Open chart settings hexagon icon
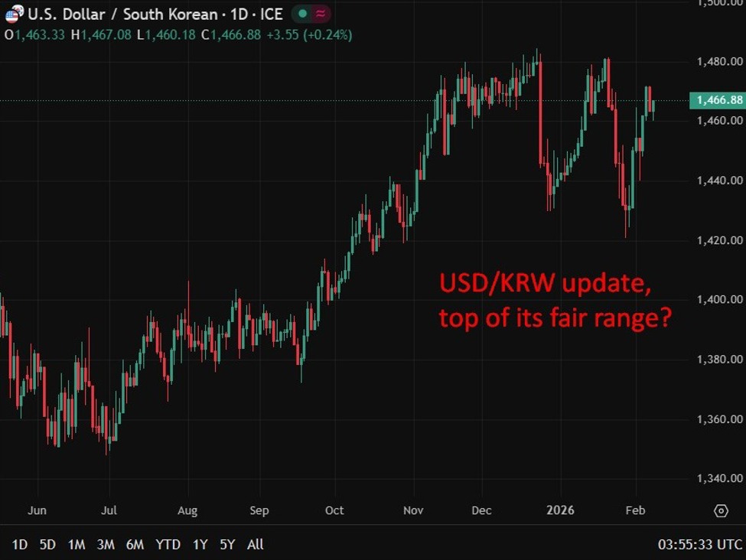This screenshot has width=746, height=560. click(x=720, y=510)
